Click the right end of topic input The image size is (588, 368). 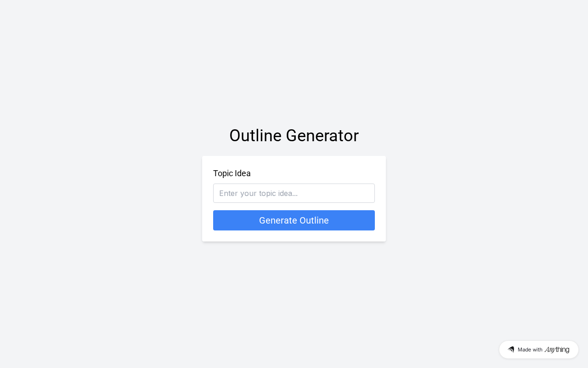point(367,193)
